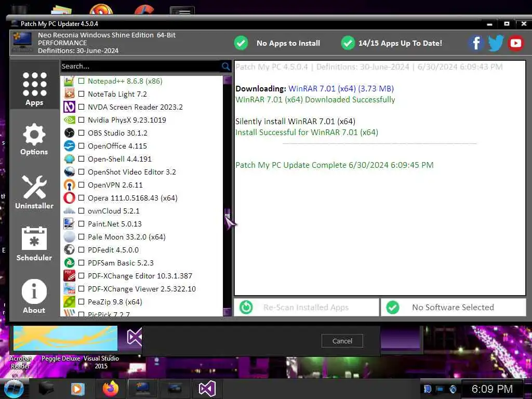Click Re-Scan Installed Apps button
The height and width of the screenshot is (399, 532).
click(307, 308)
